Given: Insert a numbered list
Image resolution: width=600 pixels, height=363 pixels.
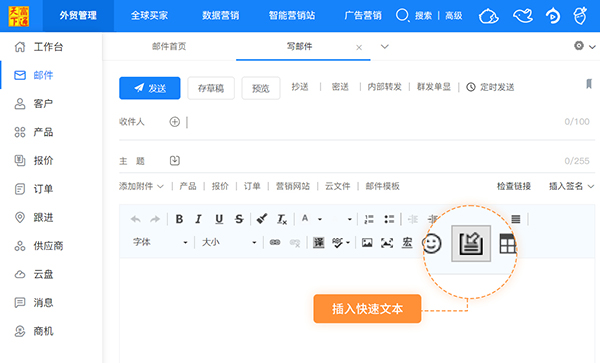Looking at the screenshot, I should click(x=369, y=219).
